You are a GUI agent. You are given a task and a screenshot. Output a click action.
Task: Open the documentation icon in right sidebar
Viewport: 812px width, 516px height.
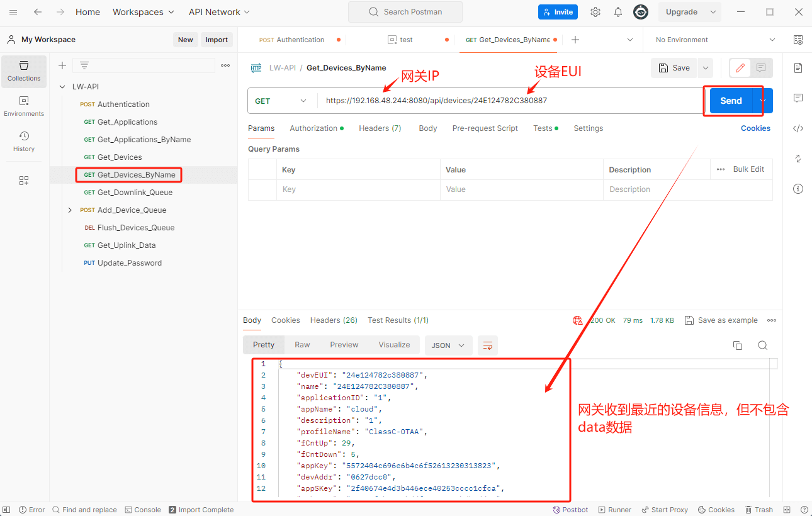798,68
